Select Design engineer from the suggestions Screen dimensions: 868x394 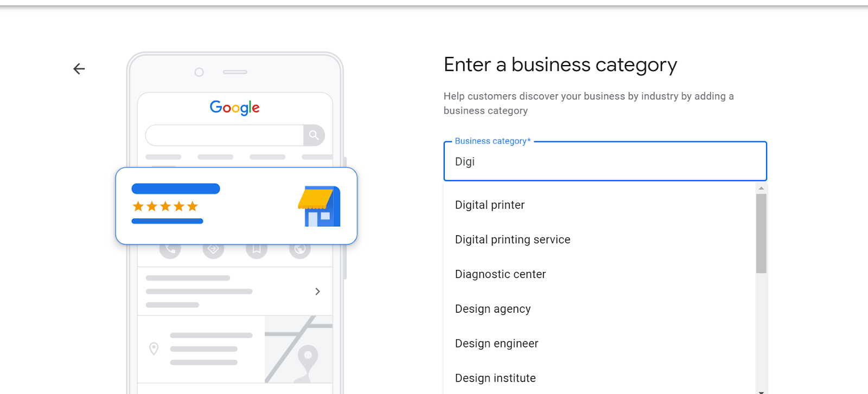pyautogui.click(x=496, y=343)
